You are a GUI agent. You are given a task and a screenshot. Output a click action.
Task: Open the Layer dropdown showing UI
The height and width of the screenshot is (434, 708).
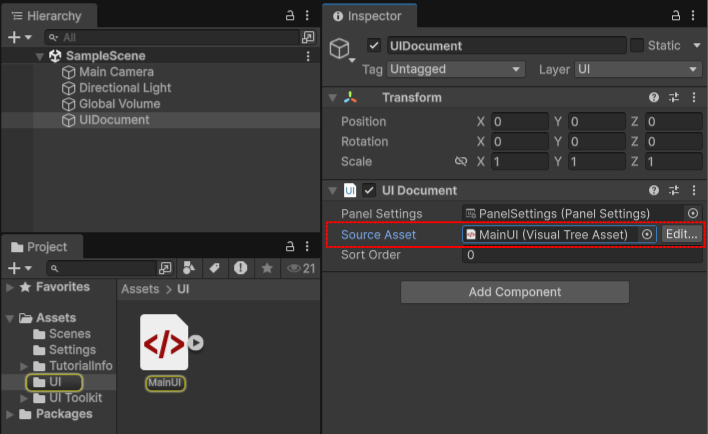(x=637, y=70)
